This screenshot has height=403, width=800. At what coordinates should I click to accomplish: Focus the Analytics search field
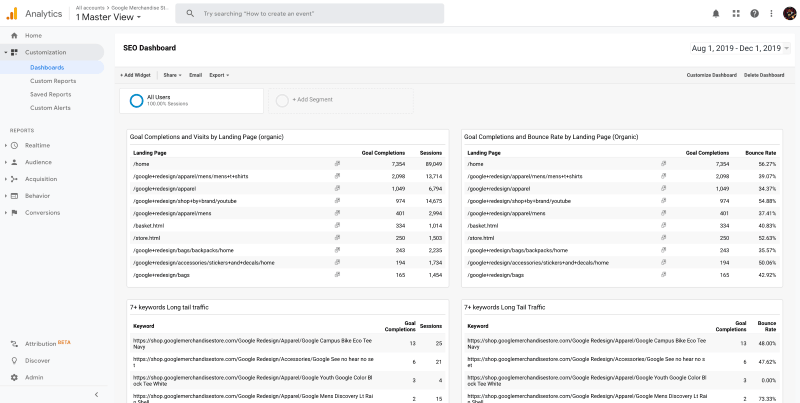pyautogui.click(x=310, y=14)
